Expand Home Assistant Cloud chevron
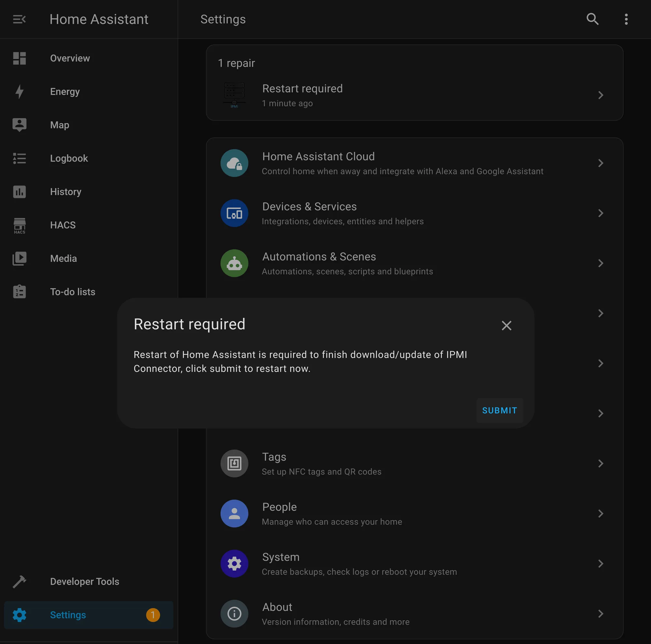This screenshot has height=644, width=651. click(x=601, y=163)
